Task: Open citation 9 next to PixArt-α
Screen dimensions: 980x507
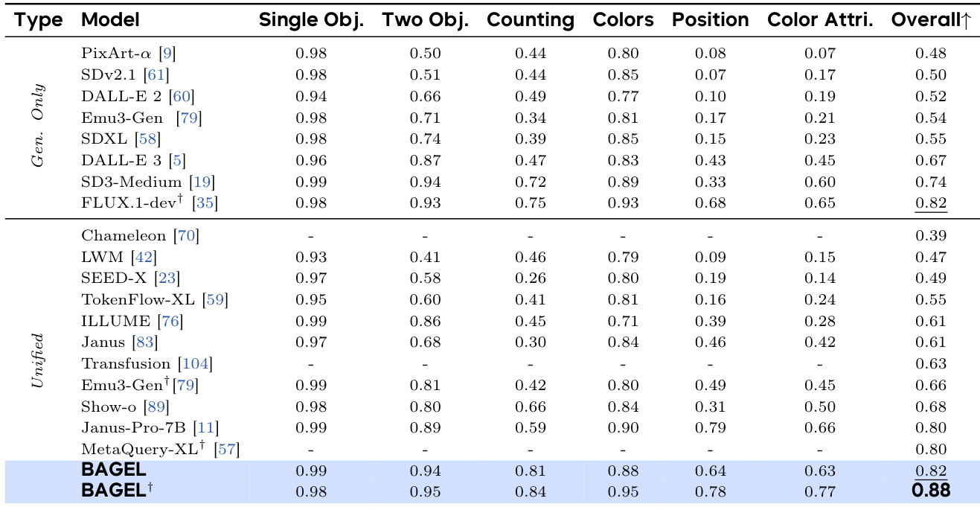Action: (168, 54)
